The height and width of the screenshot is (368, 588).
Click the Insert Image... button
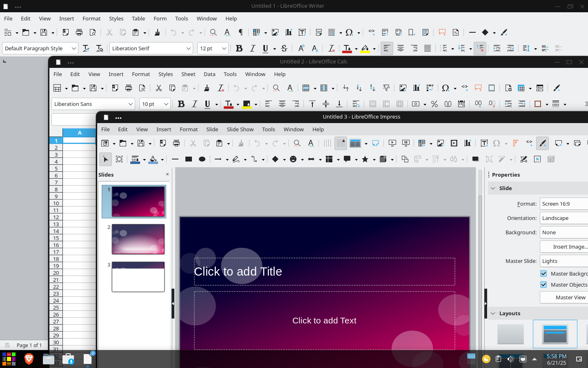[564, 247]
